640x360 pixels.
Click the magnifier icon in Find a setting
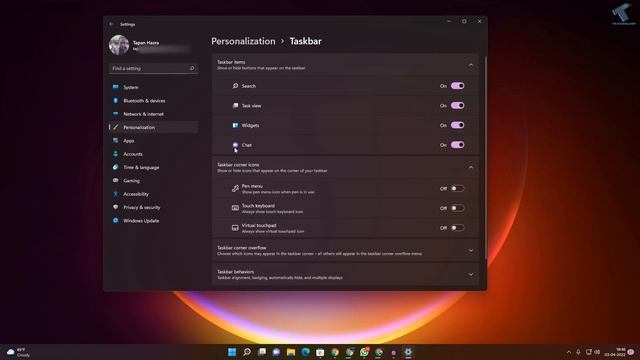192,68
